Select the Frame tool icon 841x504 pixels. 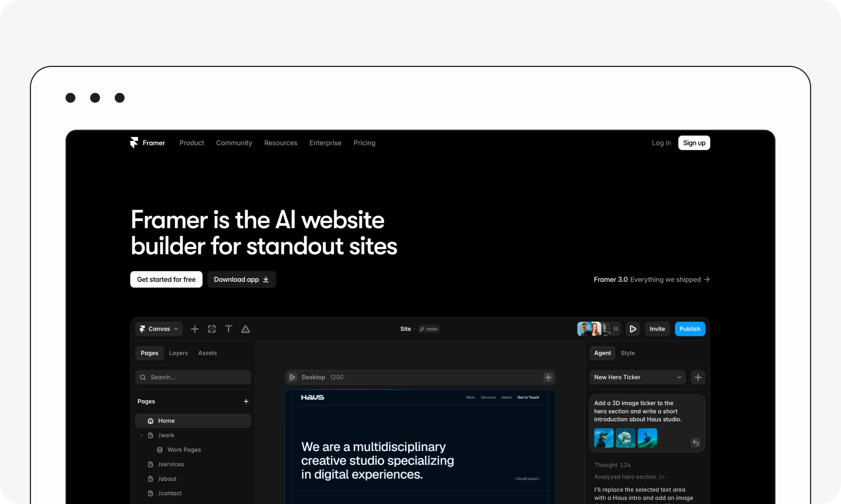click(x=212, y=329)
